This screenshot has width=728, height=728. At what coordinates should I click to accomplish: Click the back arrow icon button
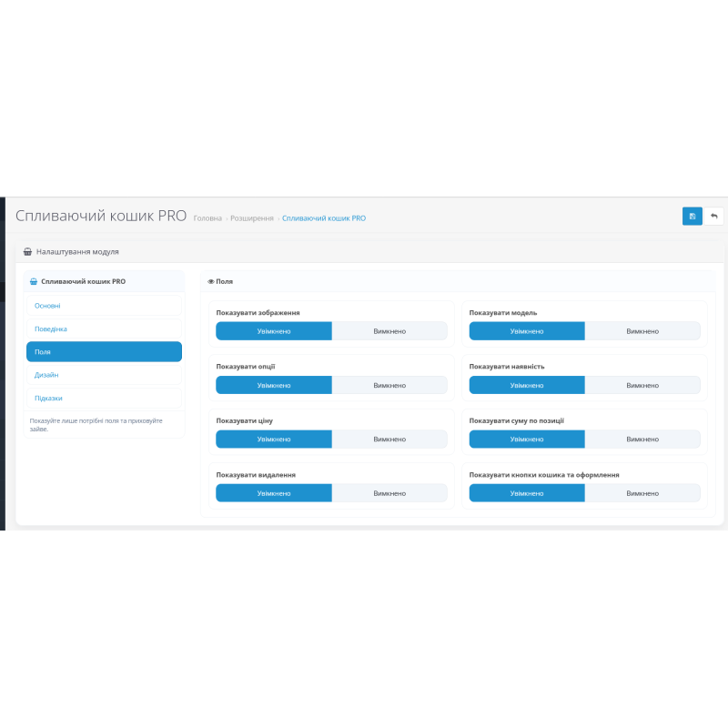[x=713, y=216]
